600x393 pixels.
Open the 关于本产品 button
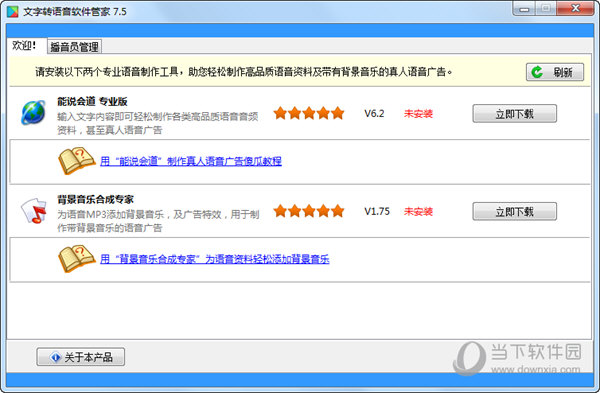coord(80,357)
